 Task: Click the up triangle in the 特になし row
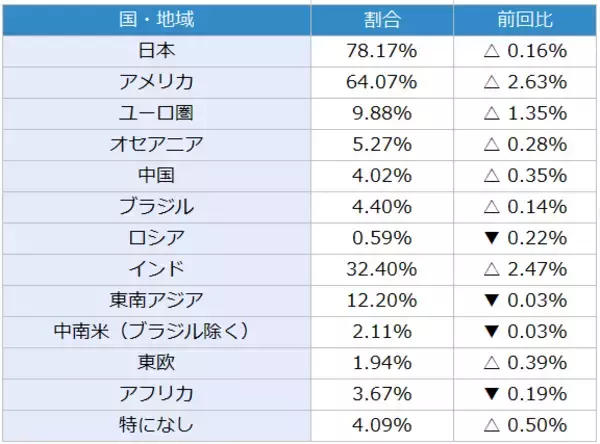491,424
